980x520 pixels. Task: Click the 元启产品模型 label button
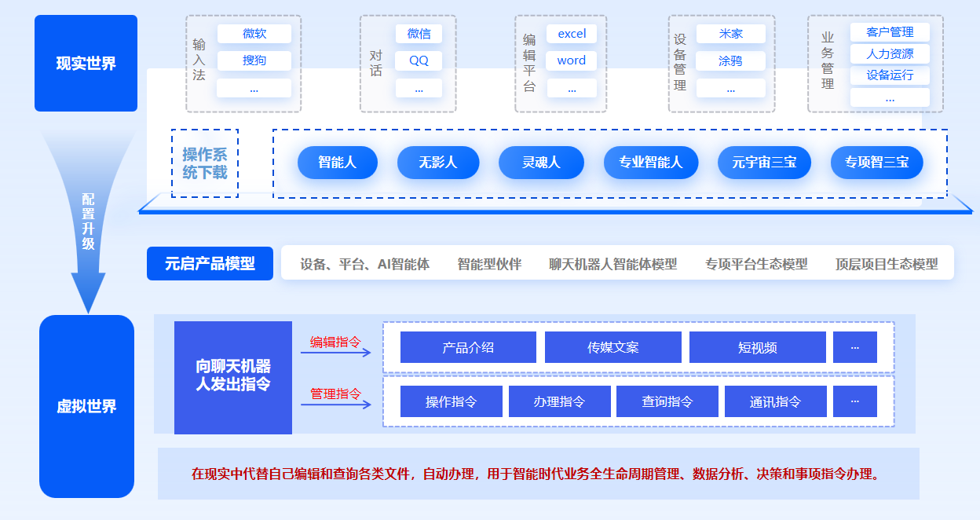click(210, 264)
